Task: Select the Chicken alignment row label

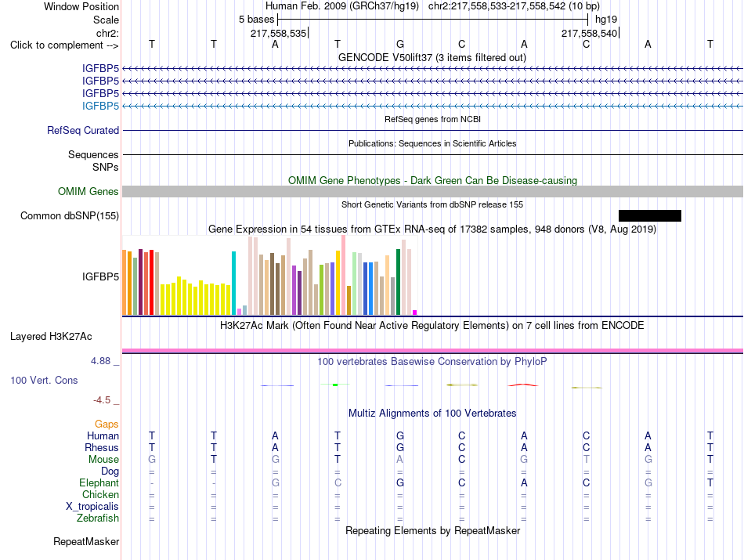Action: [x=100, y=494]
